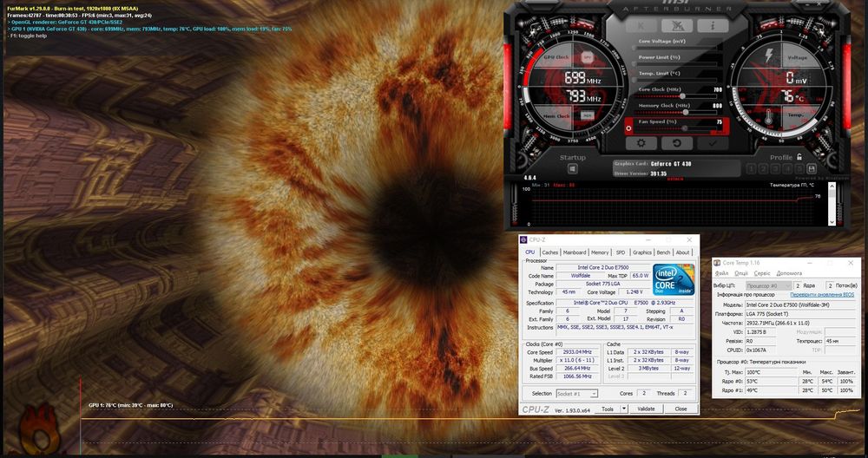This screenshot has height=458, width=868.
Task: Click the MEM chip icon beside Mem Clock
Action: (587, 115)
